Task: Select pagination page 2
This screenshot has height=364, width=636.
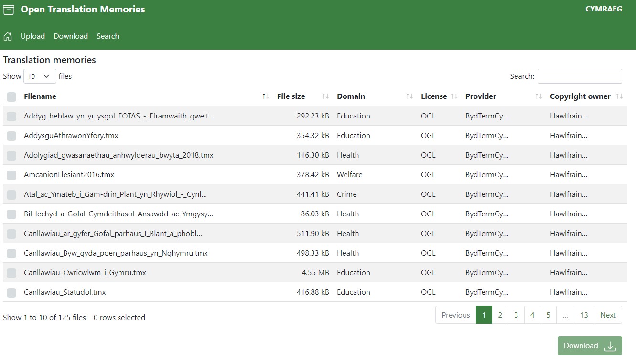Action: point(500,315)
